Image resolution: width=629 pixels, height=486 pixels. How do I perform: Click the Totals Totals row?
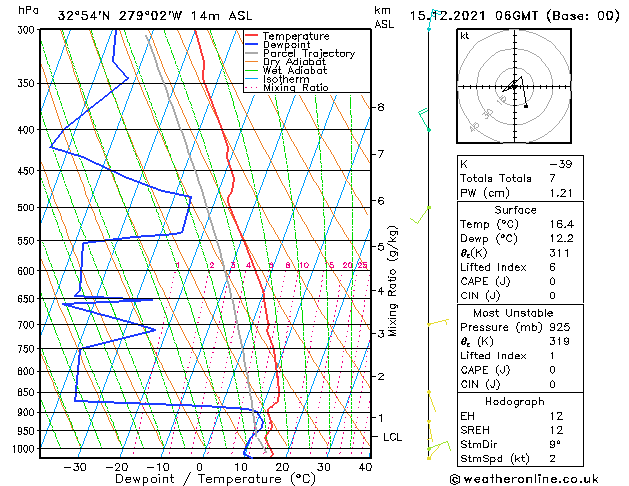520,178
